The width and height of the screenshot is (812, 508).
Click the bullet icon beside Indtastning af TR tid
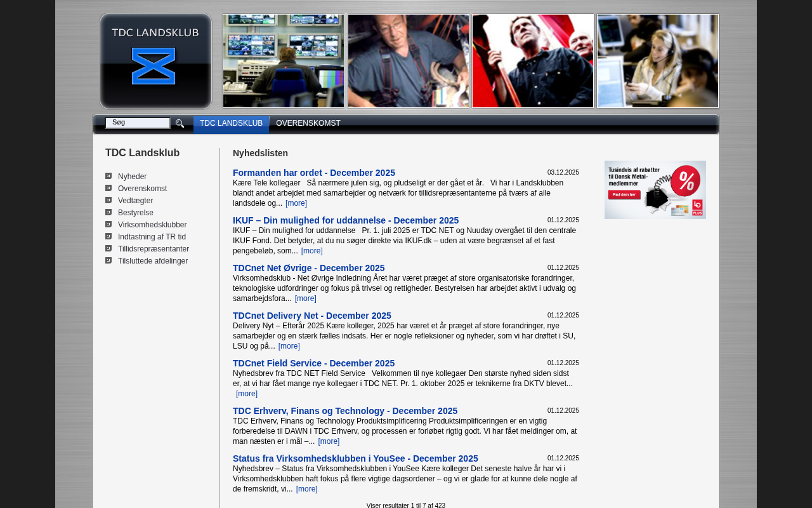point(108,236)
